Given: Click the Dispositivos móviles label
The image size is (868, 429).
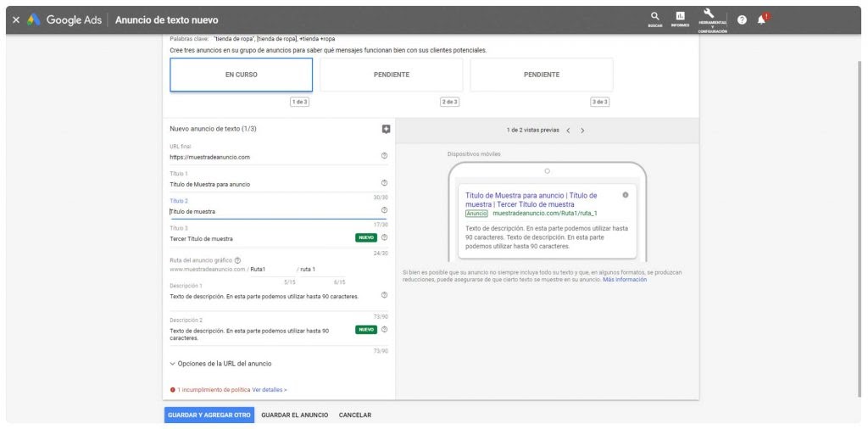Looking at the screenshot, I should [474, 154].
